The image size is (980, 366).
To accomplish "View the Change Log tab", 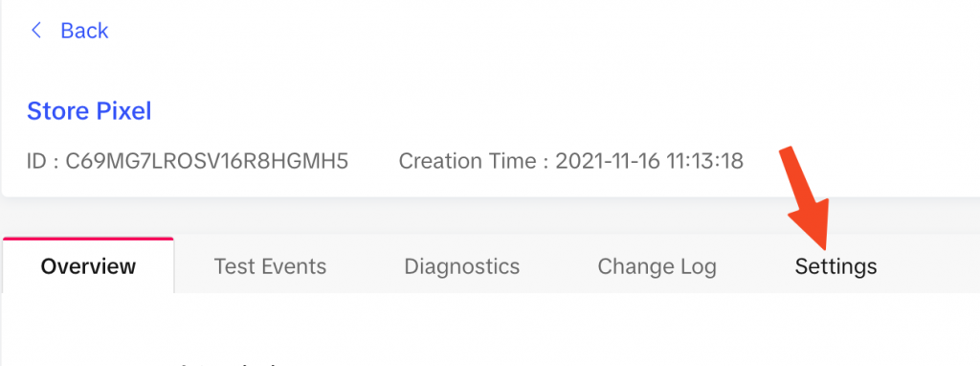I will 657,266.
